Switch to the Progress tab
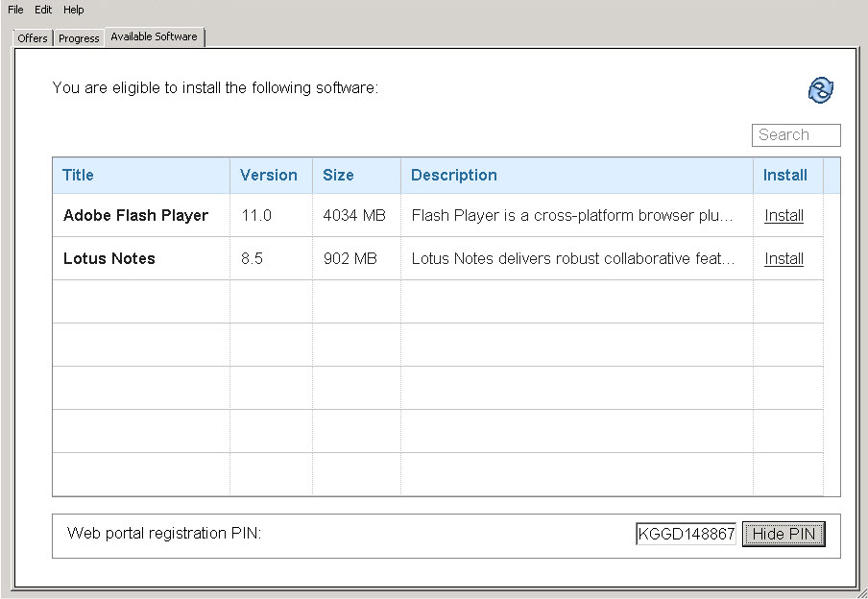Screen dimensions: 868x599 (78, 38)
